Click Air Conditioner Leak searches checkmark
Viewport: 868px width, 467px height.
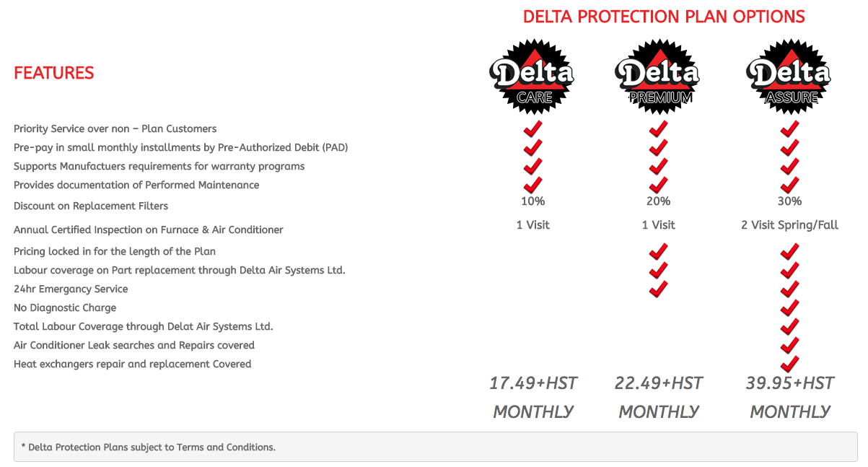[x=789, y=345]
